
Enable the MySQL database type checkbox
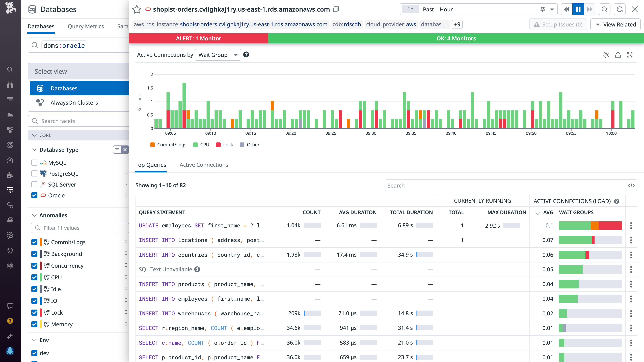(x=34, y=163)
